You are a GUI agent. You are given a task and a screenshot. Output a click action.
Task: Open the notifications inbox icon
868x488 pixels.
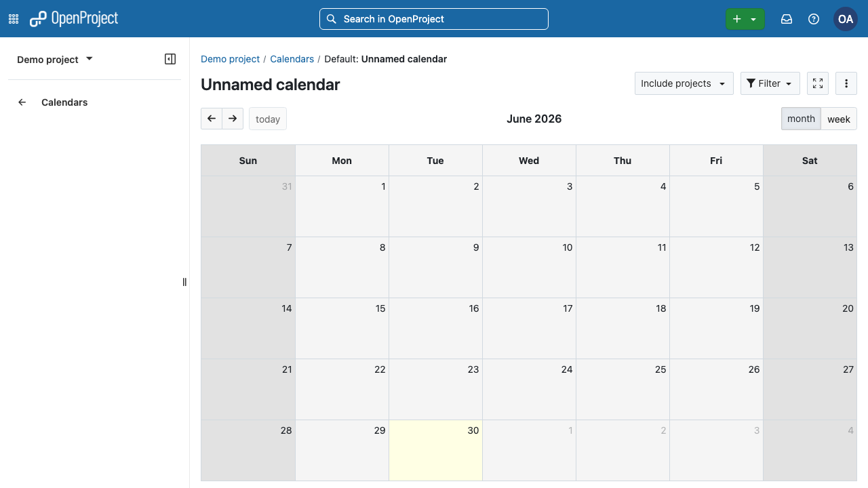point(787,19)
